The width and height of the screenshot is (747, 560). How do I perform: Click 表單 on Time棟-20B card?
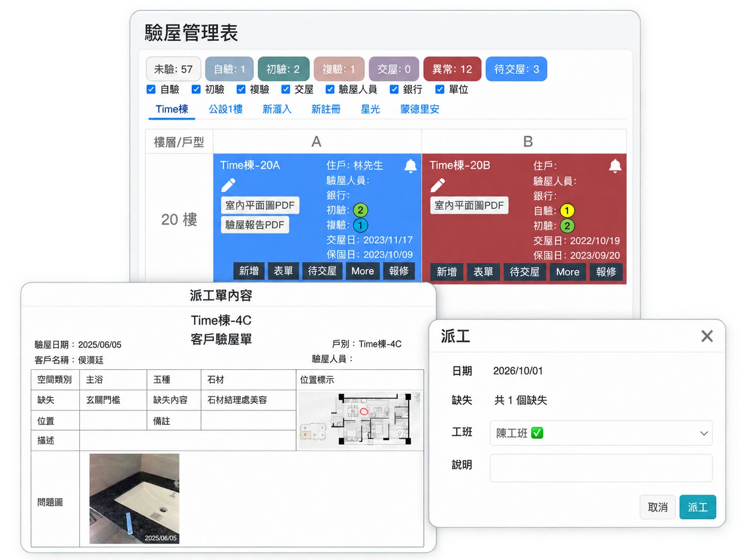pos(483,272)
